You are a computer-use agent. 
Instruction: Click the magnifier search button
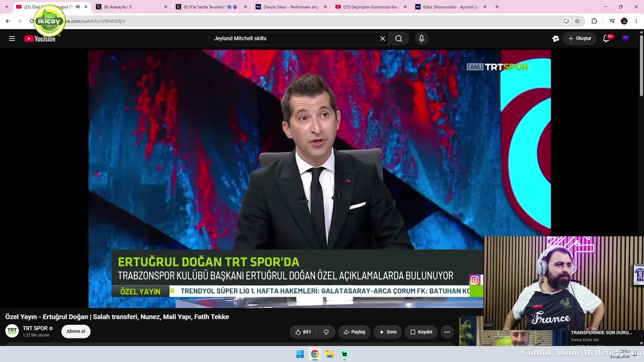pyautogui.click(x=398, y=38)
